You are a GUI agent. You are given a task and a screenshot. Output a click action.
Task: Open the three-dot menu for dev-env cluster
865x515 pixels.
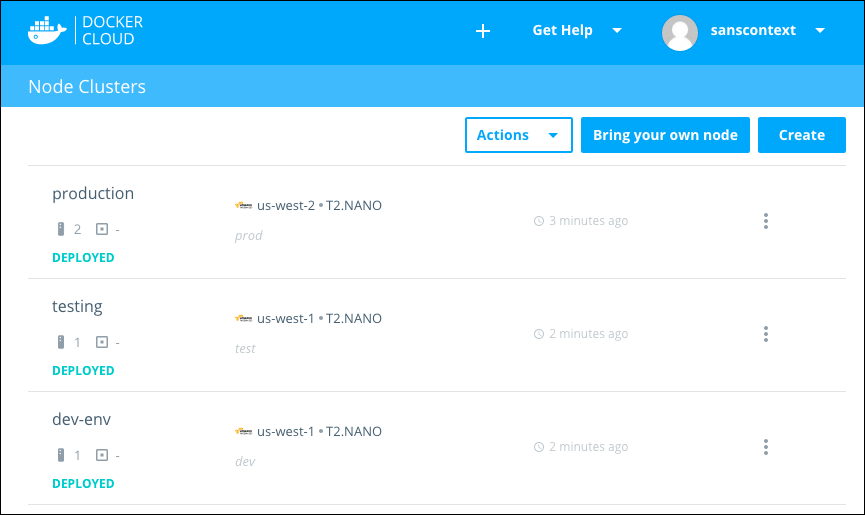[x=765, y=447]
